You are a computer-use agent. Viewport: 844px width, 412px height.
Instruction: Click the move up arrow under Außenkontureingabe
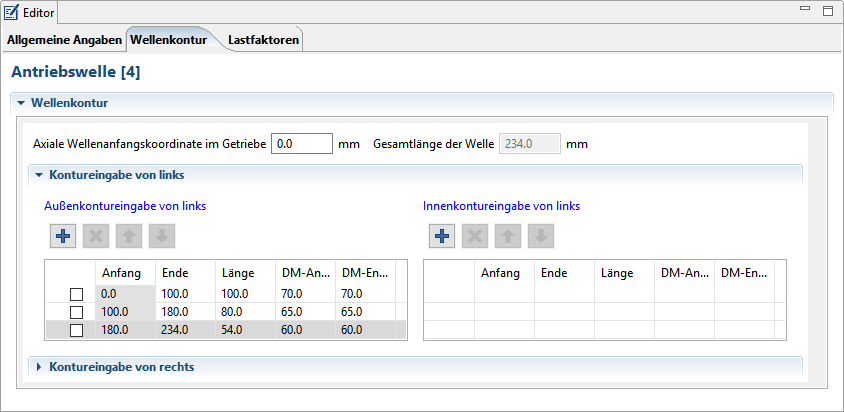129,236
